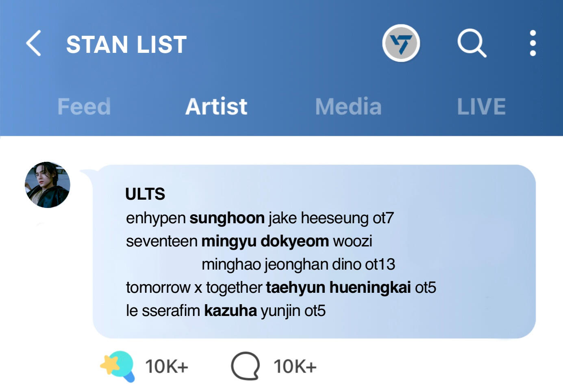The height and width of the screenshot is (392, 563).
Task: Open the Media tab
Action: (348, 107)
